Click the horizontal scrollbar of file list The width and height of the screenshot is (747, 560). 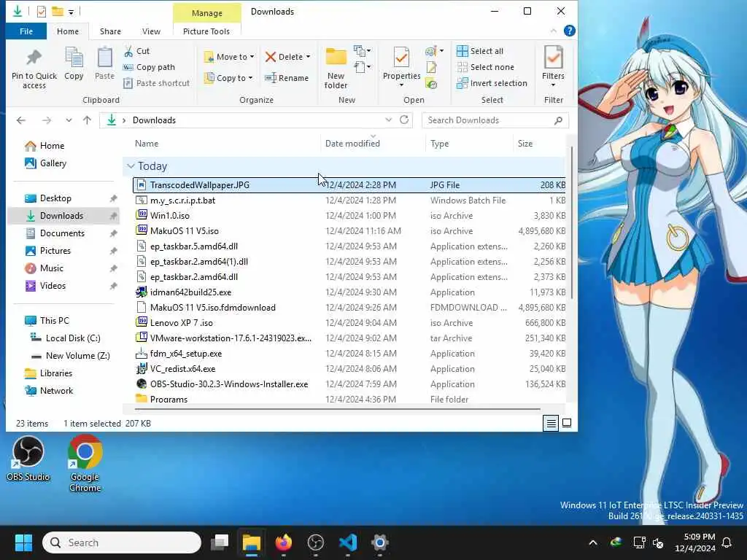[x=337, y=408]
